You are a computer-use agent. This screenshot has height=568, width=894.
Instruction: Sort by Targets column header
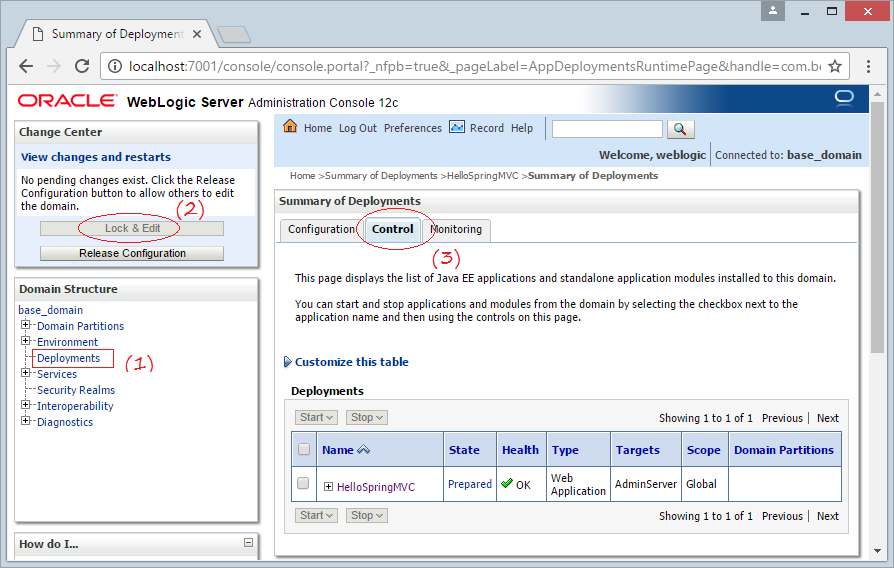point(637,450)
